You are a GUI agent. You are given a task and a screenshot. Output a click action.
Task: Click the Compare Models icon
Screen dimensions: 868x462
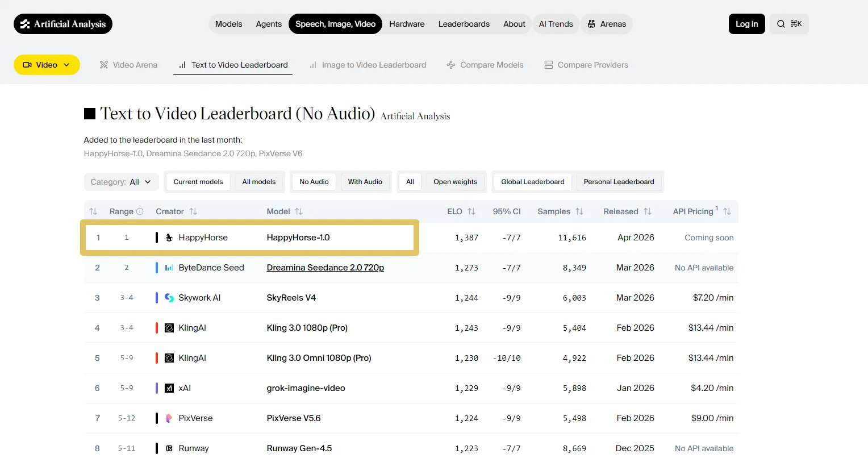(451, 65)
